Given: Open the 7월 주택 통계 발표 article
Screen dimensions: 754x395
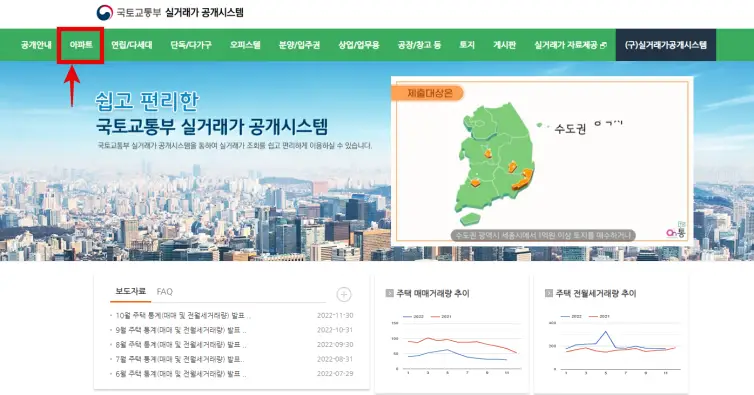Looking at the screenshot, I should click(x=180, y=359).
